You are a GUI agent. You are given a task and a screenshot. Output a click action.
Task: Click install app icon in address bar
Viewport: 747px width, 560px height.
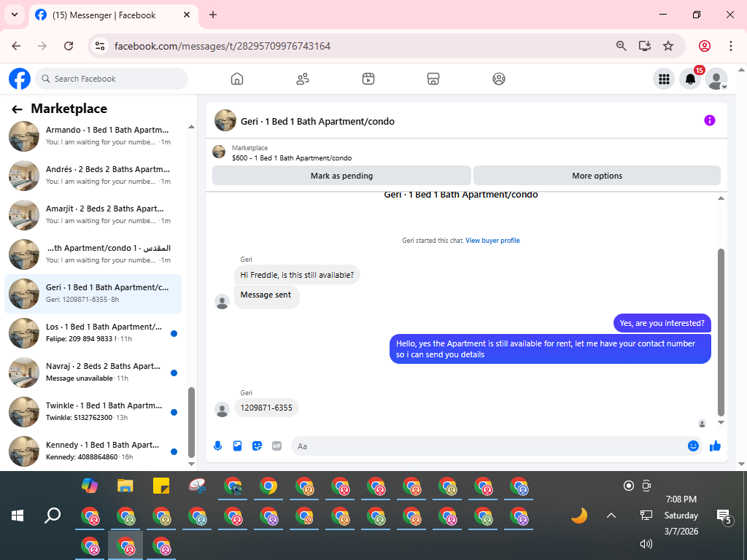pyautogui.click(x=645, y=46)
